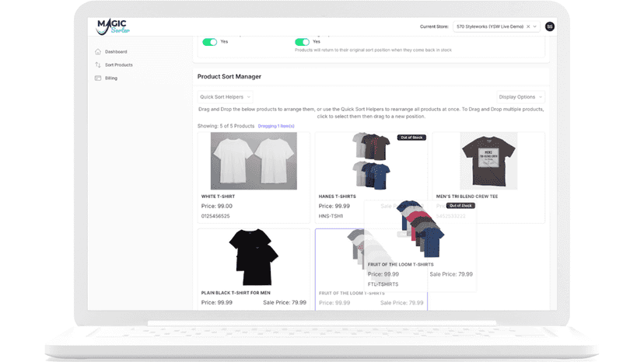Click the Out of Stock badge on Hanes

tap(411, 137)
